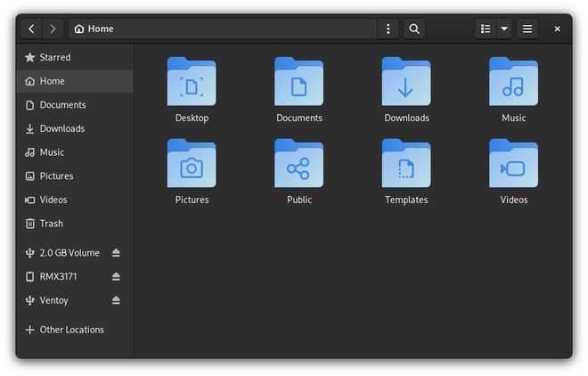
Task: Click the Templates folder name label
Action: (406, 200)
